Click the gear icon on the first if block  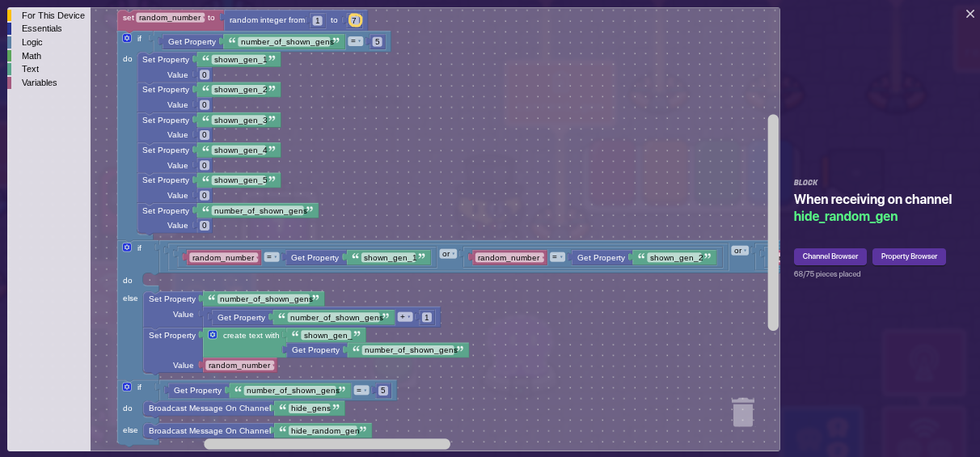(127, 38)
